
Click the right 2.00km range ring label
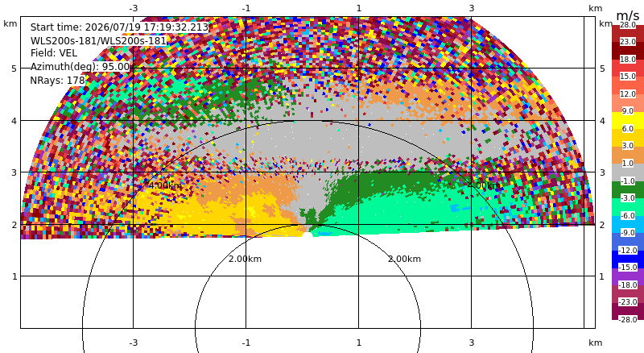pyautogui.click(x=404, y=259)
